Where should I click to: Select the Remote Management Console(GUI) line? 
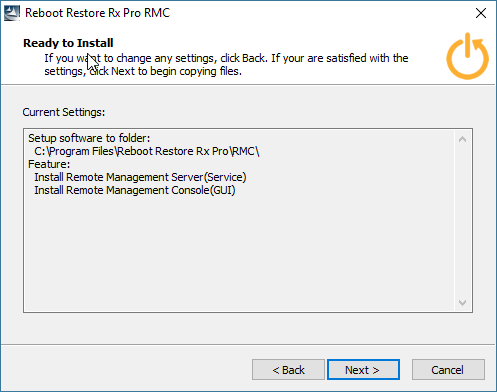(135, 190)
